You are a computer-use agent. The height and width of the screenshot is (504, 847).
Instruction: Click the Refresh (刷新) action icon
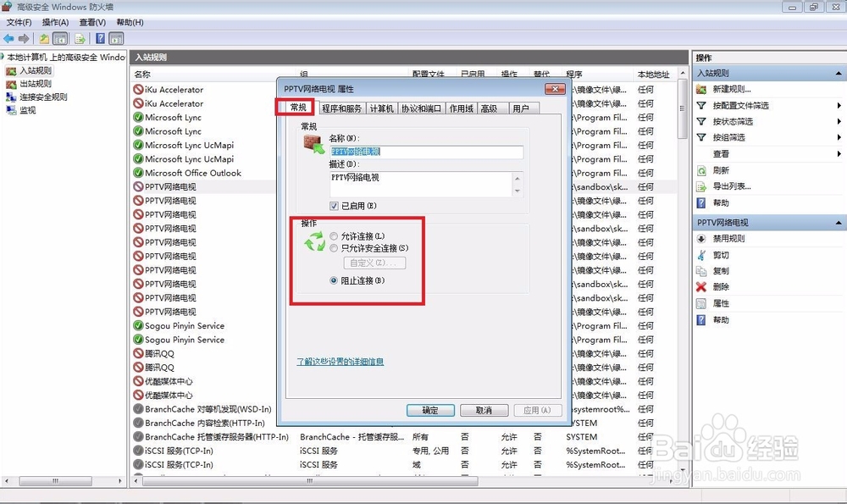[x=701, y=171]
